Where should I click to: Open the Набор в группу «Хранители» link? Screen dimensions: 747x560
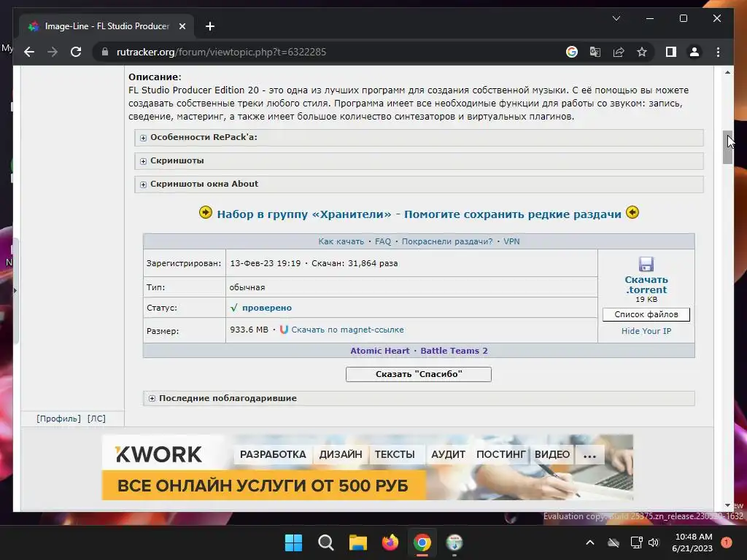pyautogui.click(x=419, y=214)
